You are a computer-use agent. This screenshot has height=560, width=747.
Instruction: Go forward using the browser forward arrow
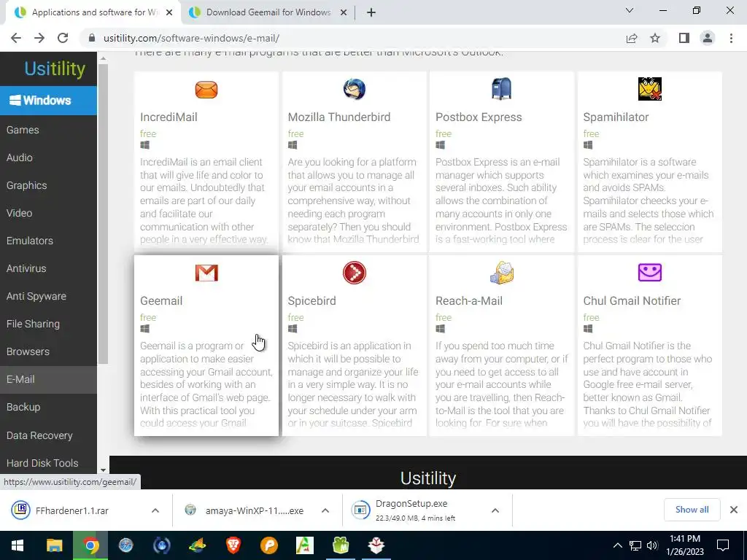click(39, 38)
